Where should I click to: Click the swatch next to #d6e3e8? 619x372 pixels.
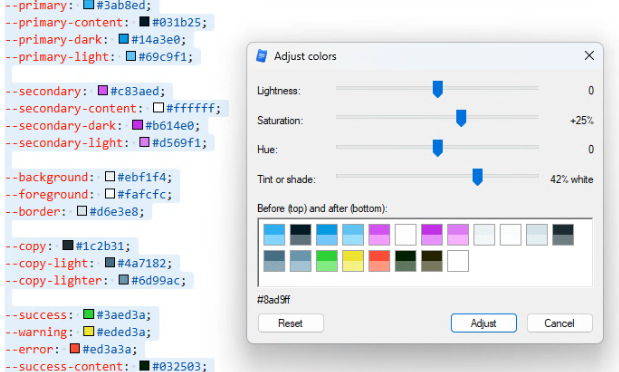tap(82, 210)
